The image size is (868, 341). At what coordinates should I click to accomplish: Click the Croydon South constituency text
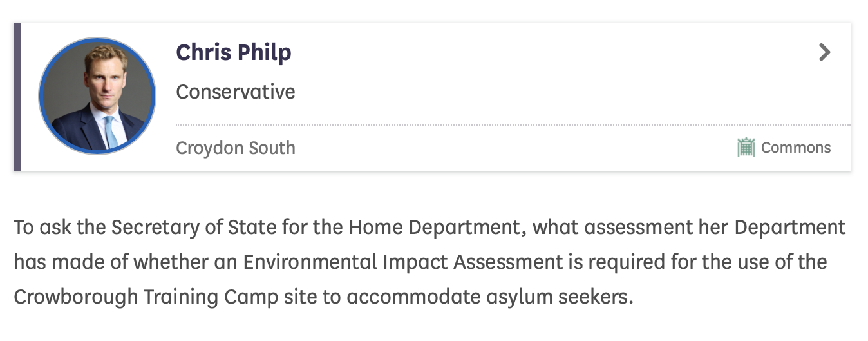[x=235, y=148]
